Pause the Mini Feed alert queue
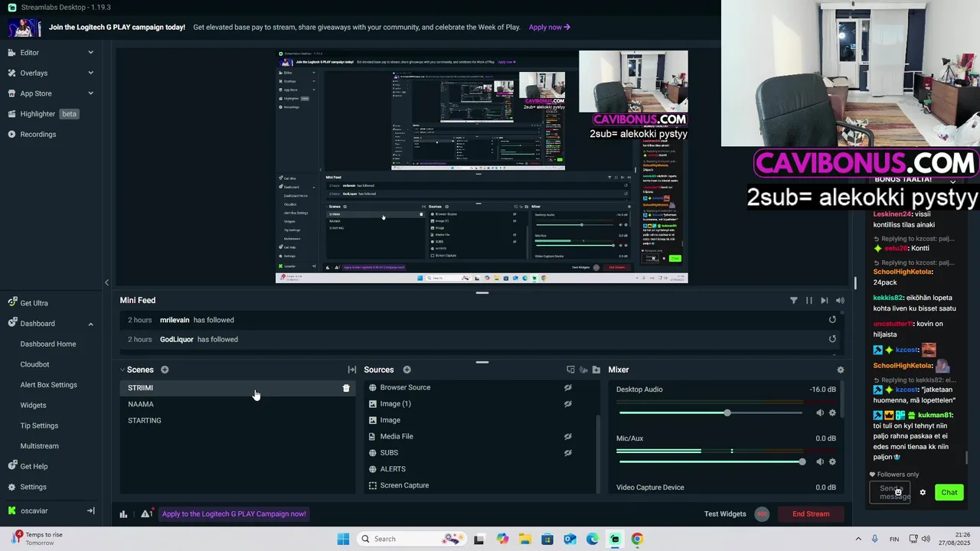Screen dimensions: 980x551 pos(808,301)
